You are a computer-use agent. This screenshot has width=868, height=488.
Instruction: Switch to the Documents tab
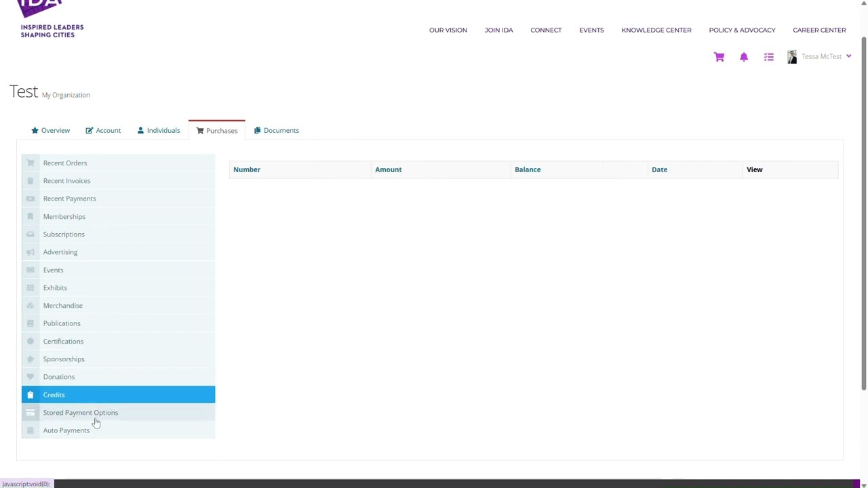[277, 130]
